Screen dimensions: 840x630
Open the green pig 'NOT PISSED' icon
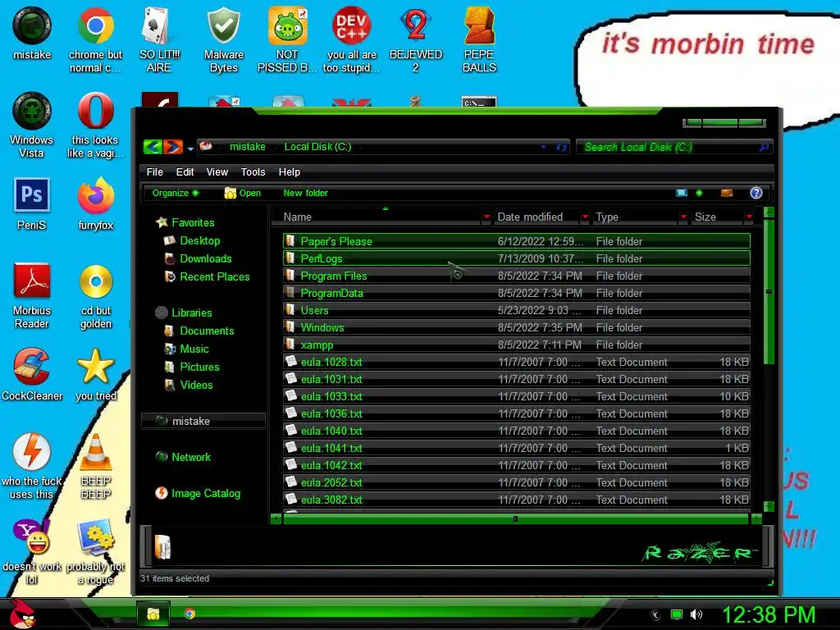tap(287, 39)
